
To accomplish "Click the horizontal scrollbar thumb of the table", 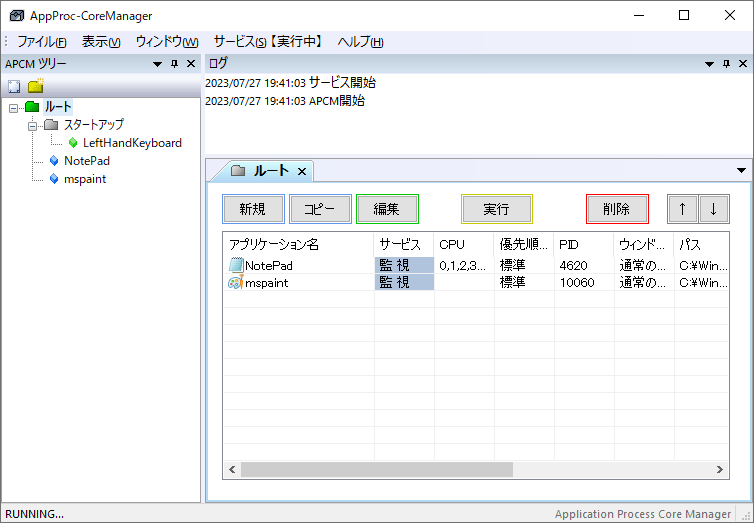I will [377, 469].
